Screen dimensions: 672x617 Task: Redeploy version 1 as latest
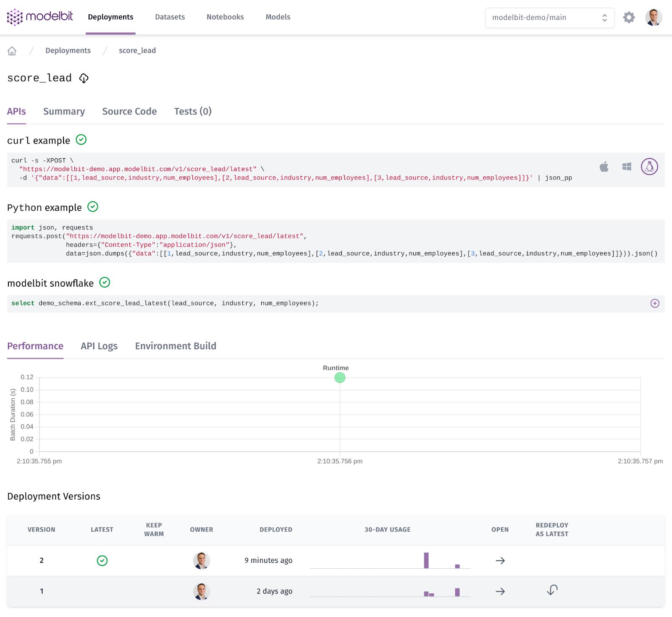pyautogui.click(x=552, y=590)
